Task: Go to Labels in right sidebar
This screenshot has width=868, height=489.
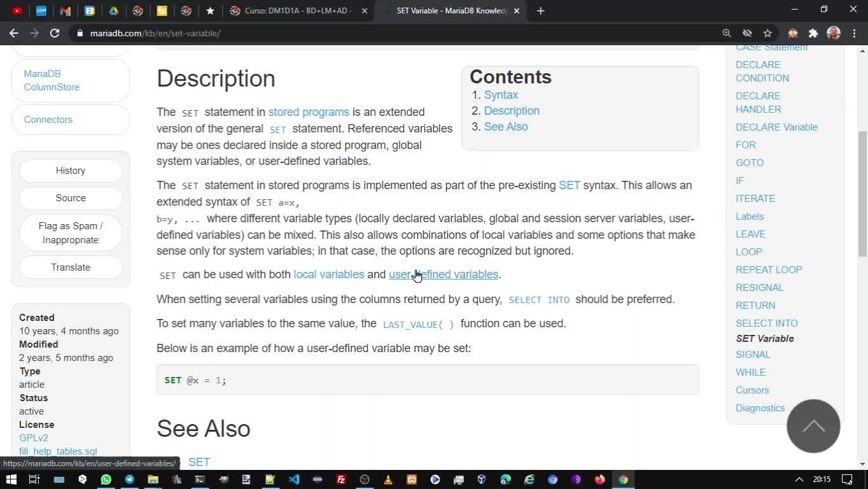Action: pos(750,216)
